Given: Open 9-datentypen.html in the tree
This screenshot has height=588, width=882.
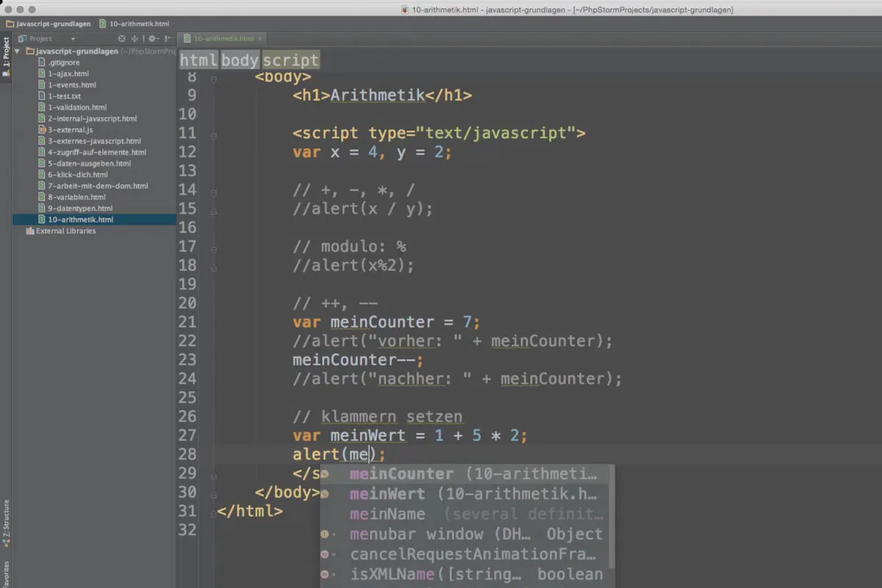Looking at the screenshot, I should point(80,208).
